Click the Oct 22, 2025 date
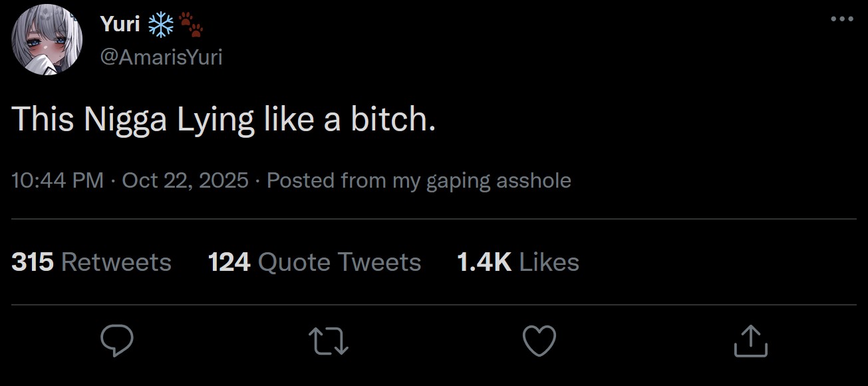This screenshot has width=868, height=386. click(186, 180)
